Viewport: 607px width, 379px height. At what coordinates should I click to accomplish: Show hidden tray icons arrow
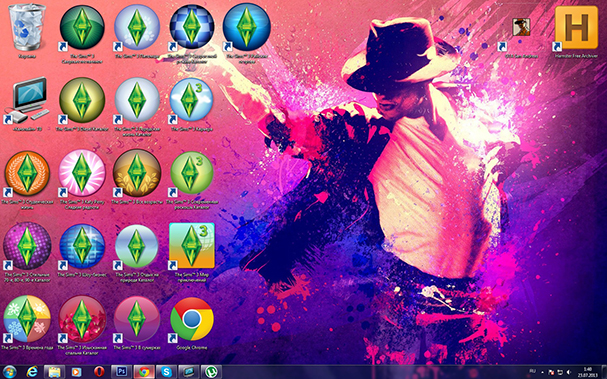pos(542,372)
